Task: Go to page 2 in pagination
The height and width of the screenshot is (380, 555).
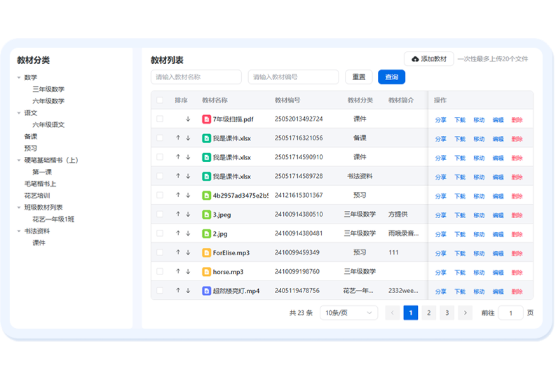Action: point(429,313)
